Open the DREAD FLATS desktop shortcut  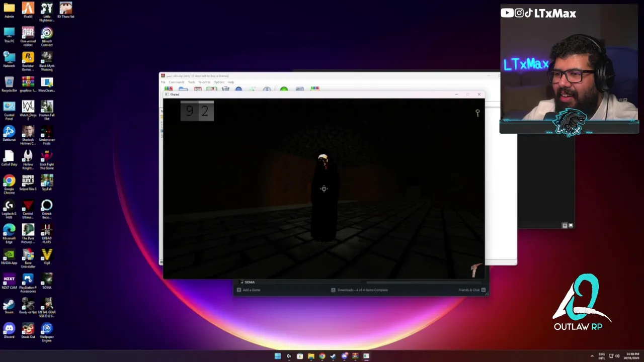coord(47,233)
